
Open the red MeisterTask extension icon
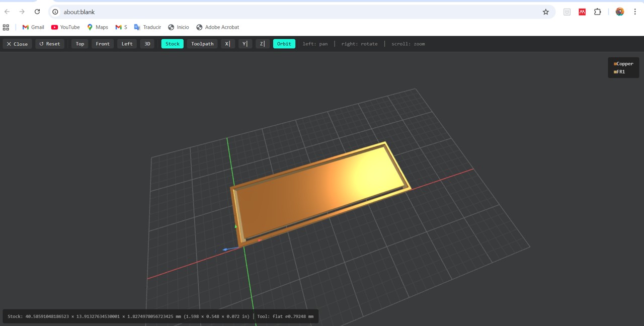[x=582, y=12]
